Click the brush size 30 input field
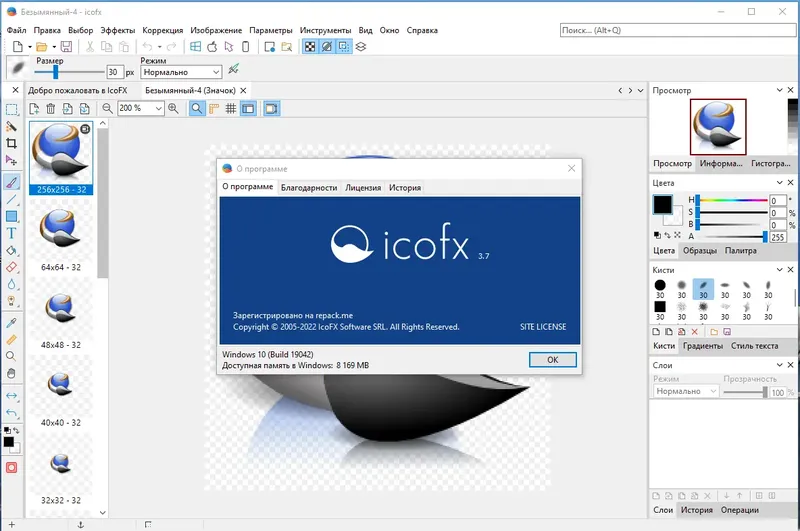The height and width of the screenshot is (531, 800). 115,72
